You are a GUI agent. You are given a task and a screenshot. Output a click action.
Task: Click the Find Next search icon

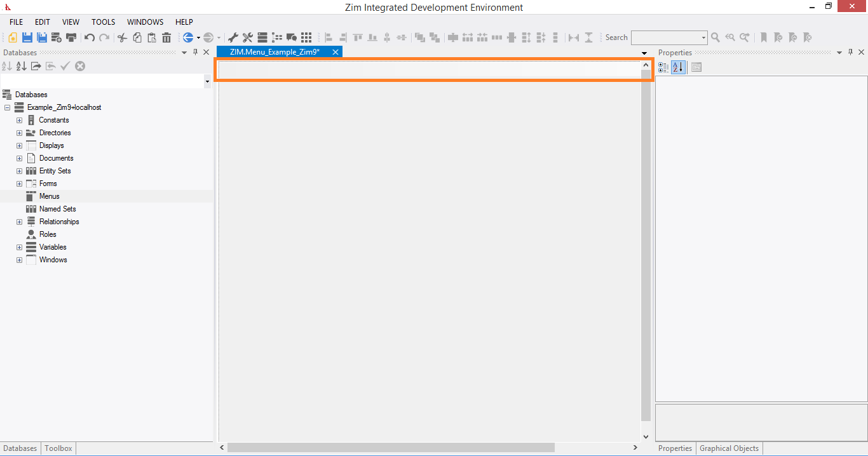pyautogui.click(x=745, y=37)
